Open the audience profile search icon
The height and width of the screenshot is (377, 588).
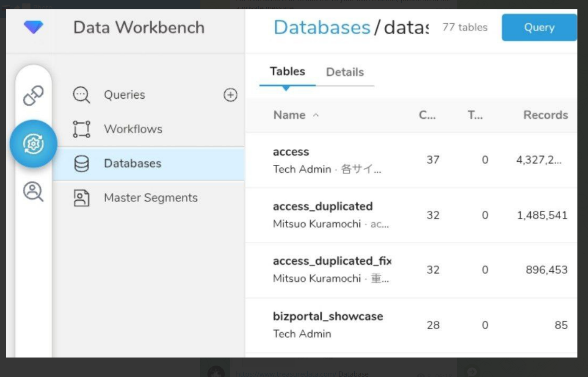(x=33, y=191)
